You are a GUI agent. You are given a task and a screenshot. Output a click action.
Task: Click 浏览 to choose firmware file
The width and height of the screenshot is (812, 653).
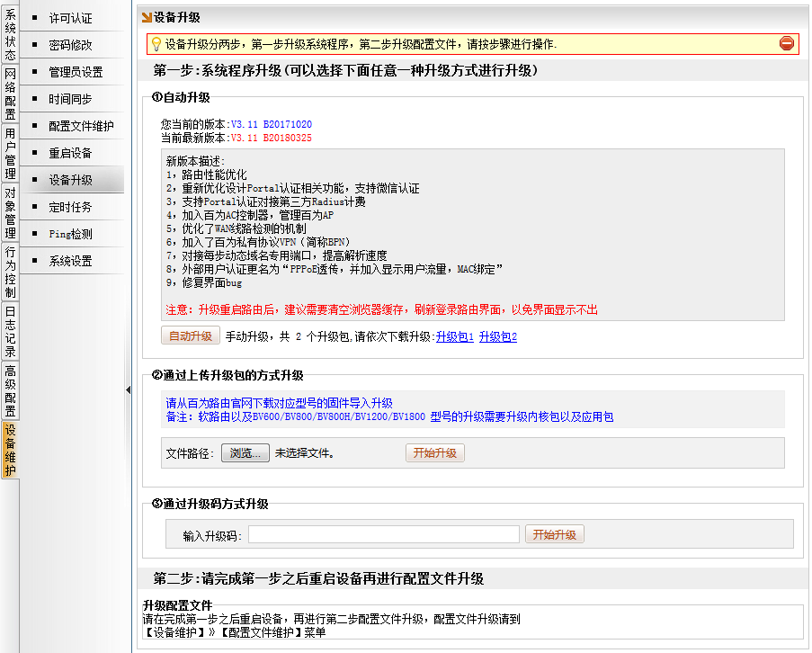(x=245, y=453)
